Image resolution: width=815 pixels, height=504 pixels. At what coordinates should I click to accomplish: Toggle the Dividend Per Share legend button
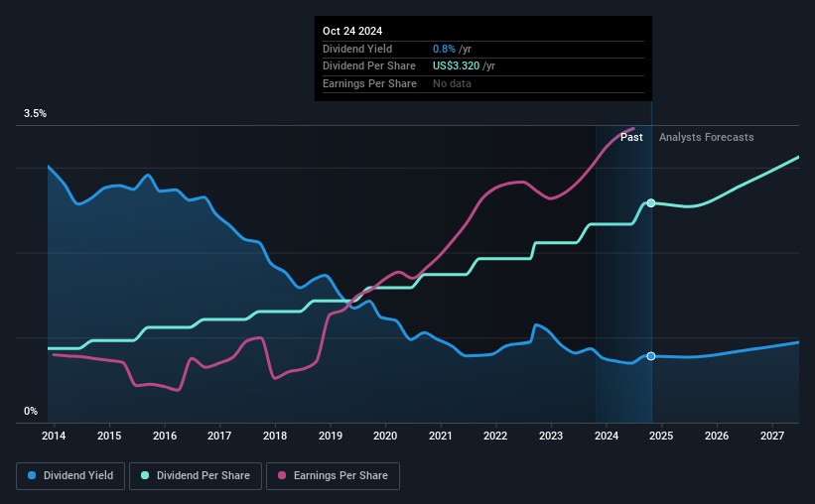[x=196, y=476]
